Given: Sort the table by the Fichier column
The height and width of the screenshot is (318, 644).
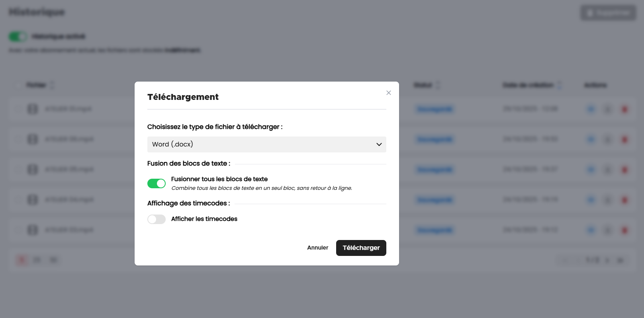Looking at the screenshot, I should point(52,85).
